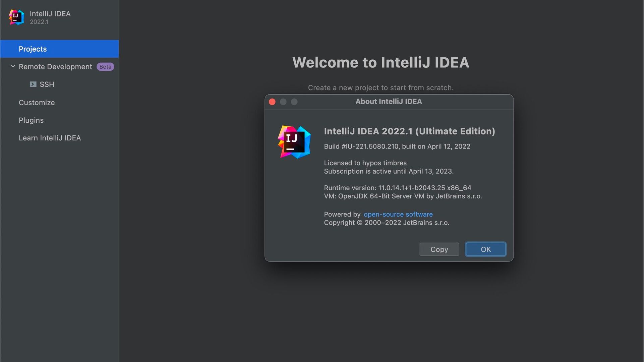Click the 'Copyright © 2000–2022 JetBrains' line
The image size is (644, 362).
[387, 223]
